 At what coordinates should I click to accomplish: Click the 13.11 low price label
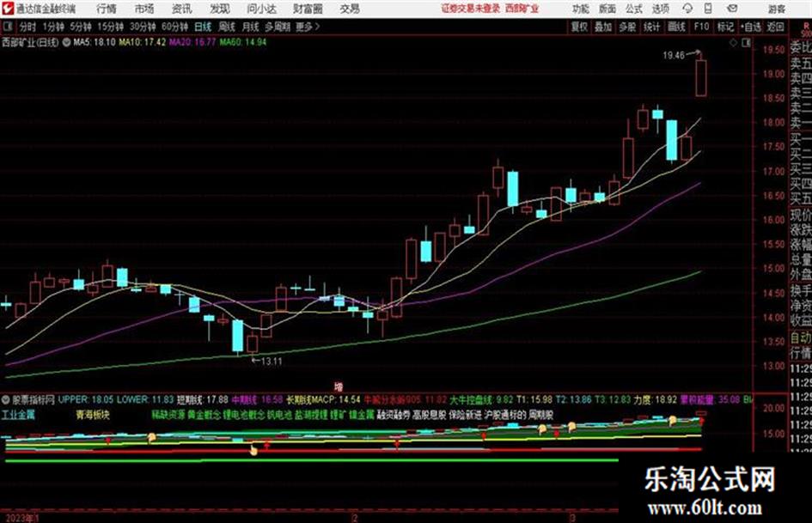272,362
